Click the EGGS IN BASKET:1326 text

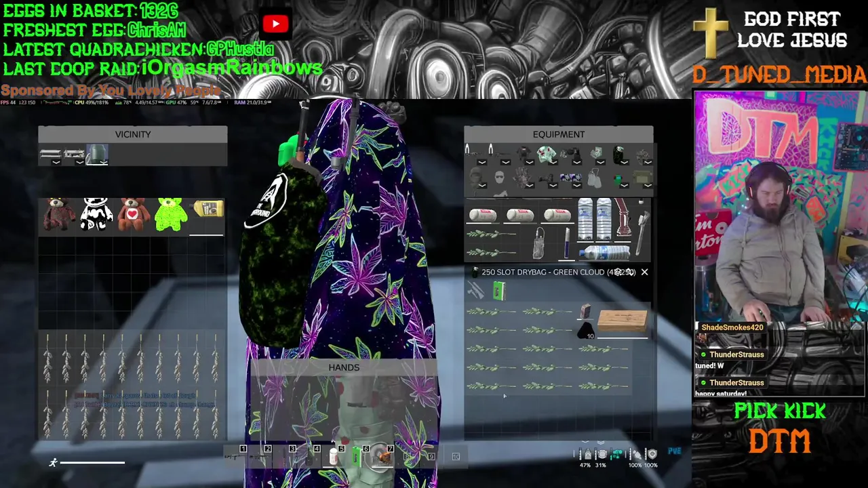pos(90,11)
